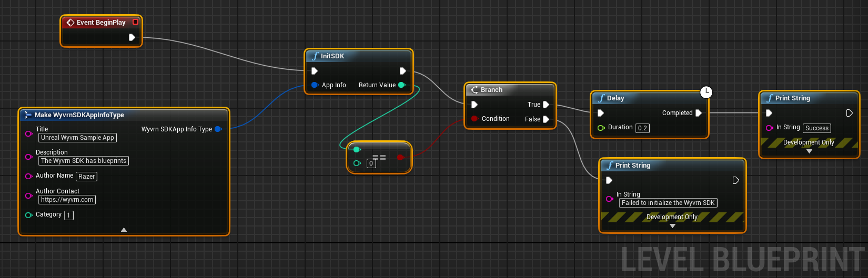
Task: Click the equals node red boolean output pin
Action: click(x=400, y=157)
